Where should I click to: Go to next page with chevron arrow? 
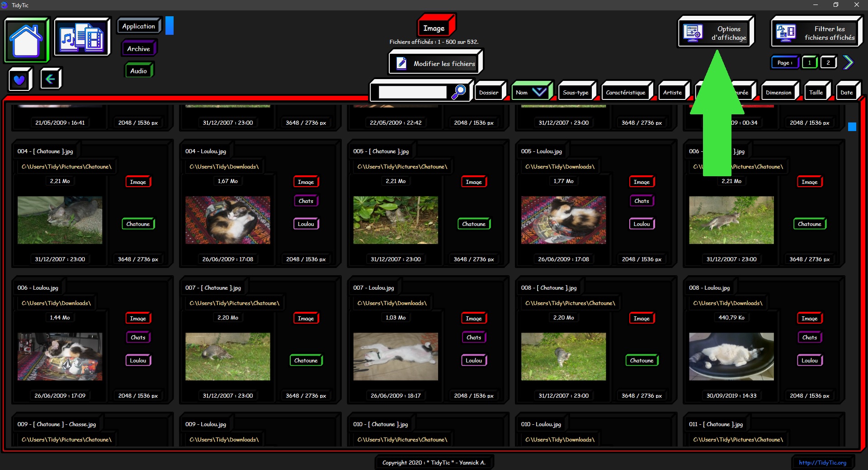point(848,62)
